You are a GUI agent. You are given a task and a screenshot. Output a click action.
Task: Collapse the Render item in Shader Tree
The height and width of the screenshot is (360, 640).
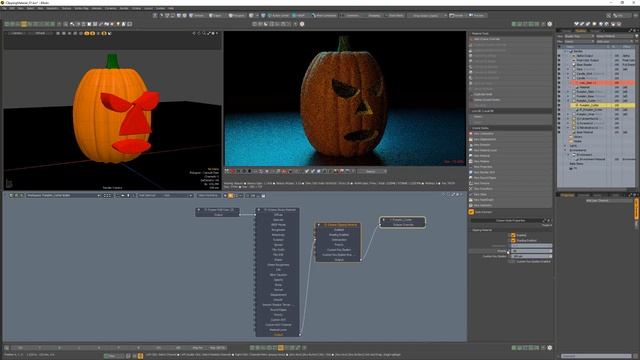[565, 51]
